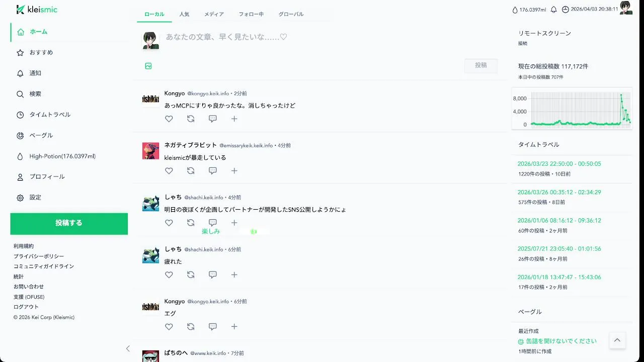The width and height of the screenshot is (644, 362).
Task: Like Kongyo's MCP post with heart icon
Action: 169,119
